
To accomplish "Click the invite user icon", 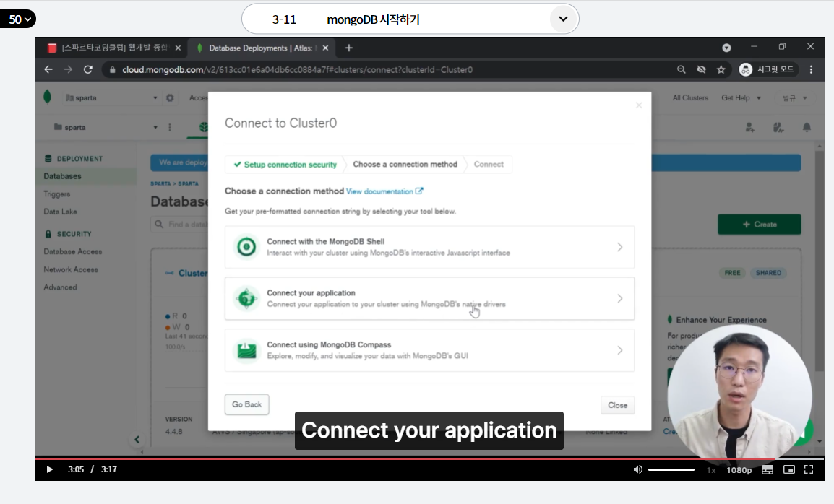I will tap(749, 128).
